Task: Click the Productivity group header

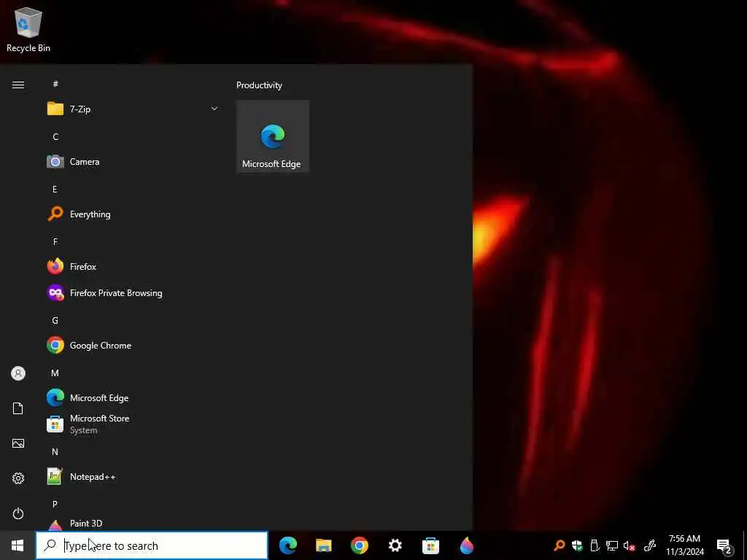Action: (259, 85)
